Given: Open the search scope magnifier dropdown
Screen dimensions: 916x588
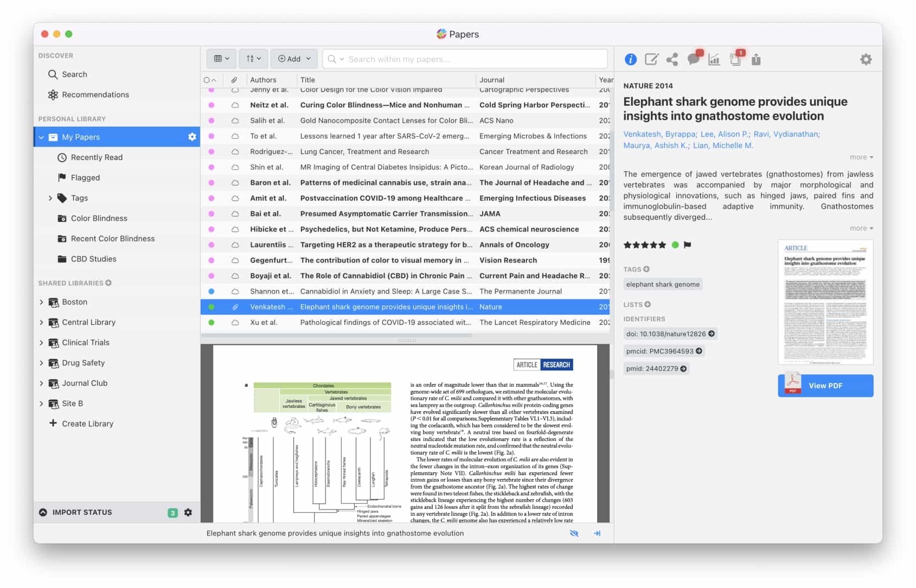Looking at the screenshot, I should point(336,59).
